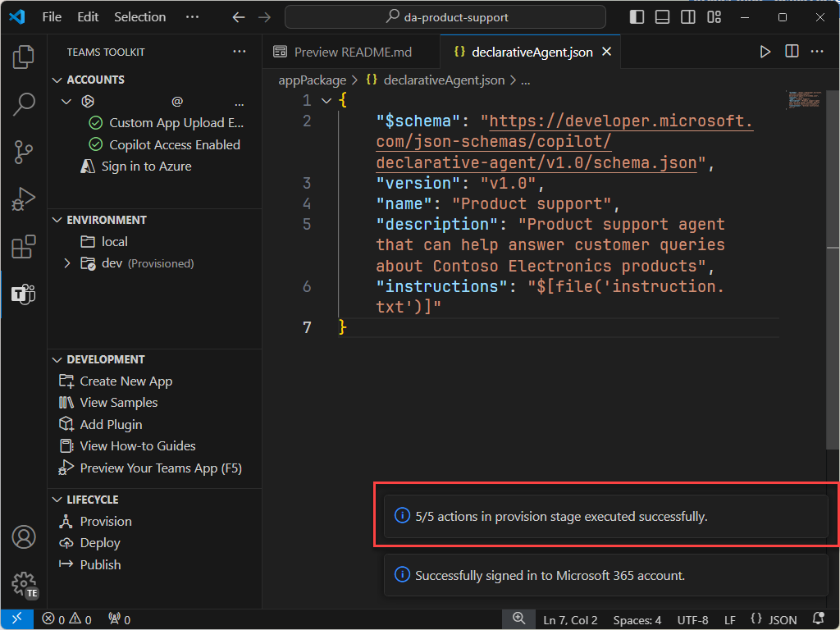840x630 pixels.
Task: Split the editor using the split icon
Action: [791, 51]
